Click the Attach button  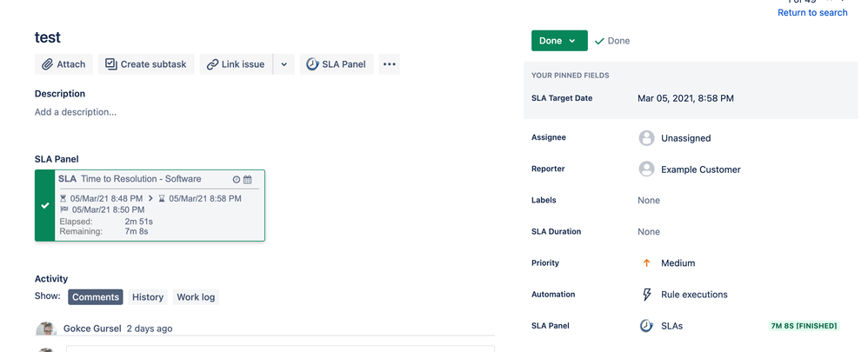pyautogui.click(x=63, y=64)
